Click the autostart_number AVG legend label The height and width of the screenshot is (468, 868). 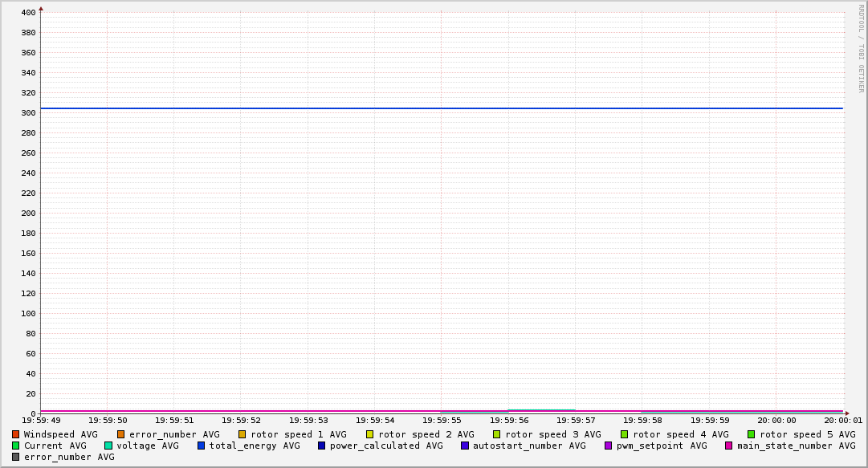click(529, 446)
